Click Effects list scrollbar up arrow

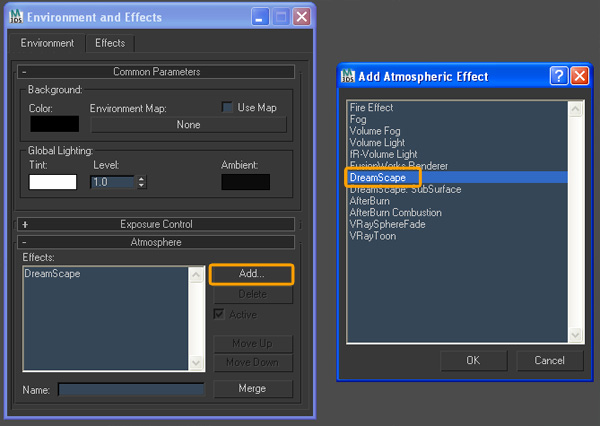tap(196, 274)
